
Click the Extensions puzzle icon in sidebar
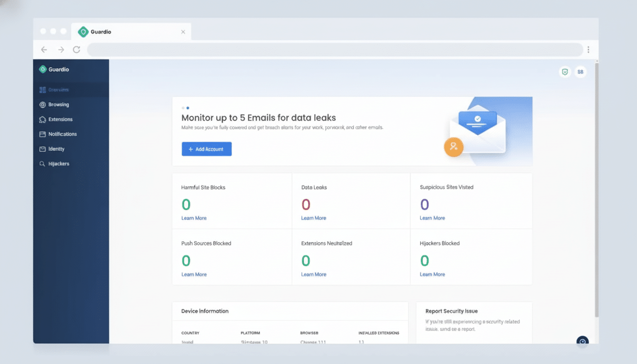point(43,119)
